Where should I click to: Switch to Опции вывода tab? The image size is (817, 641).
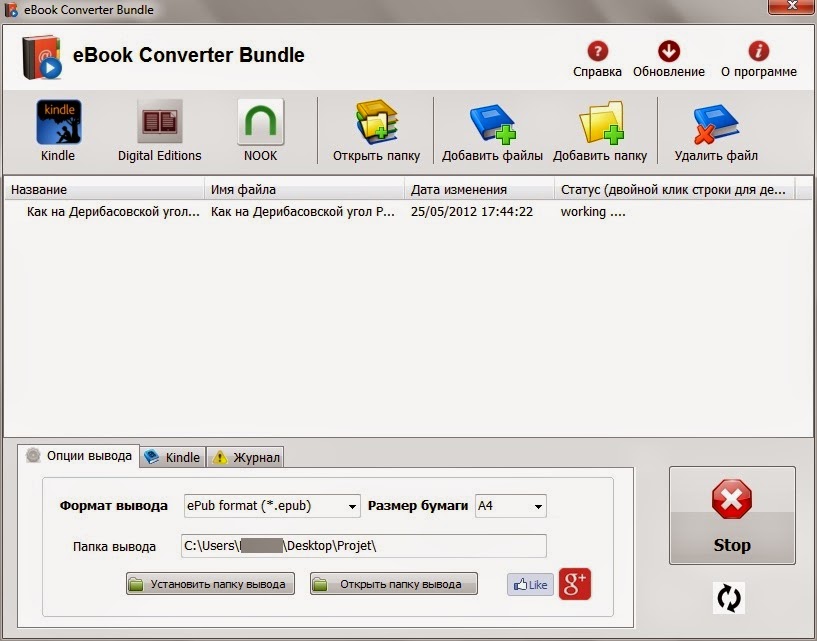(79, 456)
